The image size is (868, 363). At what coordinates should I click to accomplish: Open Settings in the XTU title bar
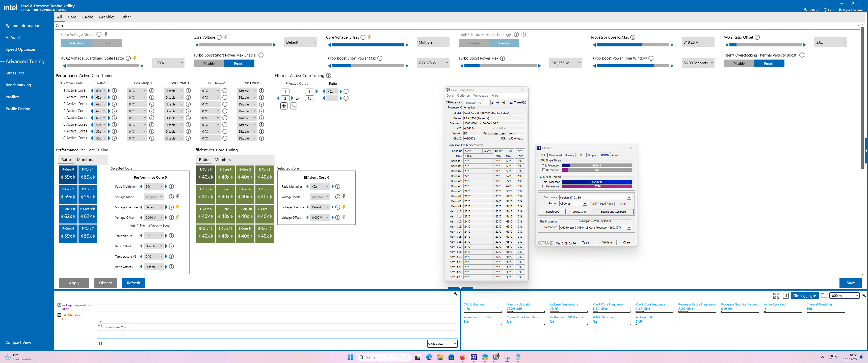(x=812, y=10)
